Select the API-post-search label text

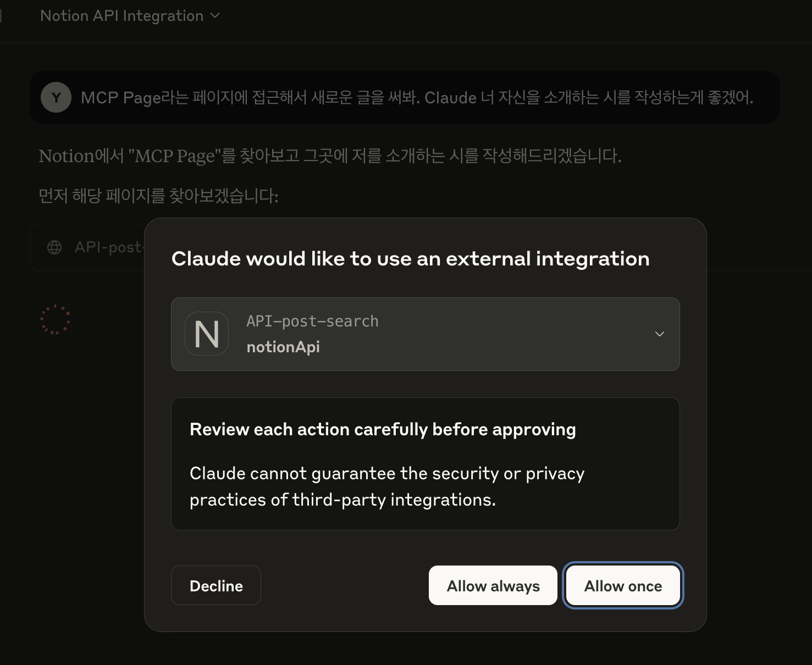[x=312, y=321]
